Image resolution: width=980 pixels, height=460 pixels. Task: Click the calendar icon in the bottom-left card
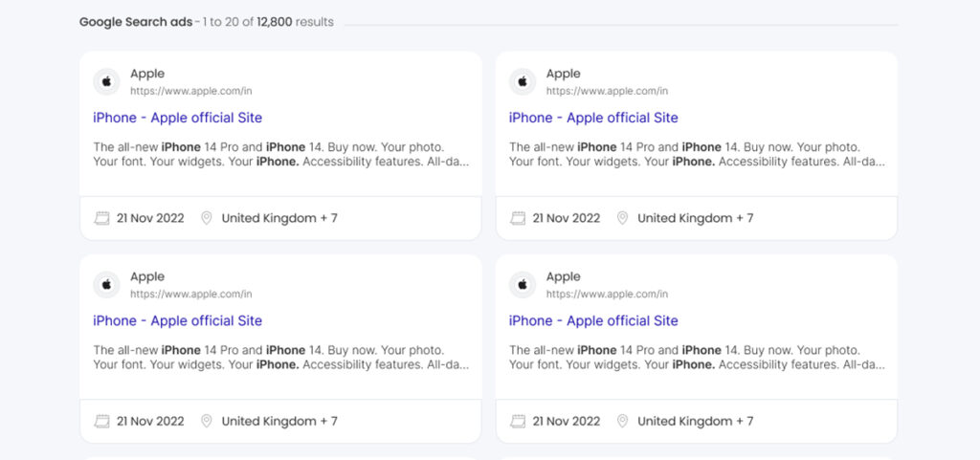101,421
